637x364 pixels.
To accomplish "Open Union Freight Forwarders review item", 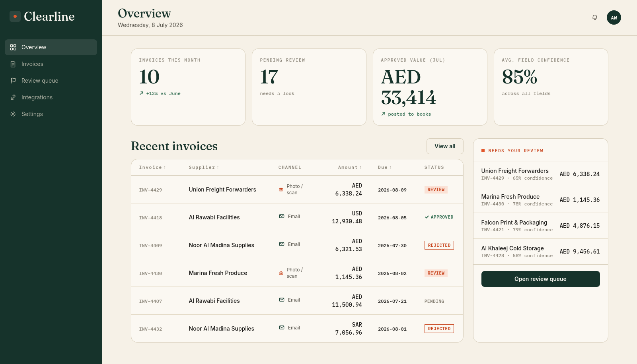I will [540, 174].
